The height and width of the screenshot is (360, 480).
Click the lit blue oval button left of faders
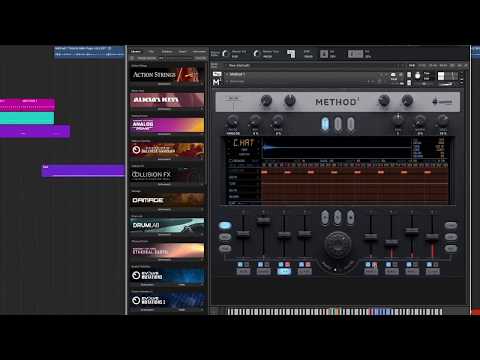225,225
